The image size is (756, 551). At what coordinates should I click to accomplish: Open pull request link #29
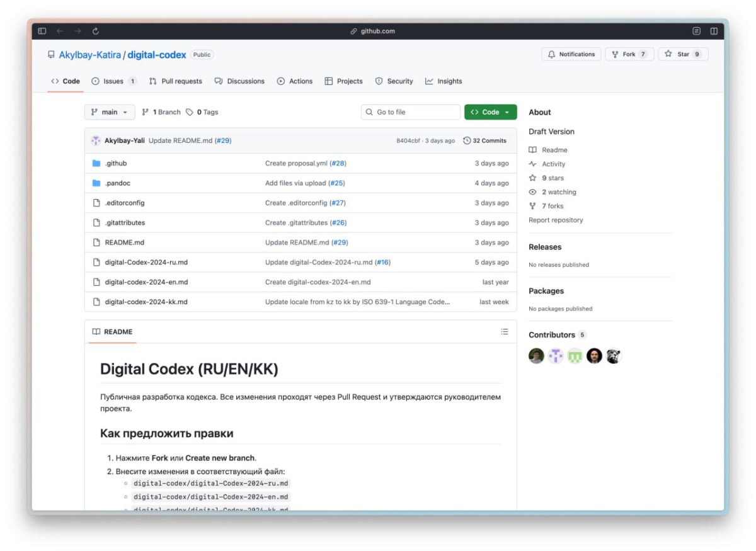[222, 140]
